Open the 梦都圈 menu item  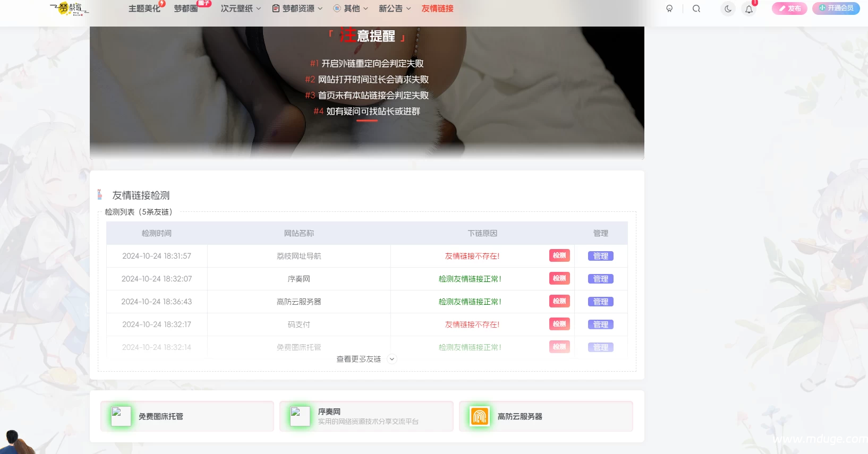click(186, 8)
